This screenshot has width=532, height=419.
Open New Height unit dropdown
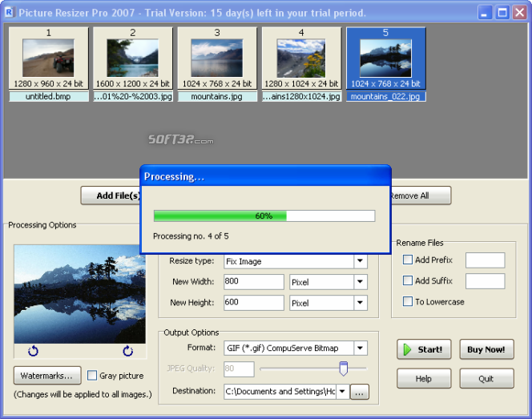[360, 303]
